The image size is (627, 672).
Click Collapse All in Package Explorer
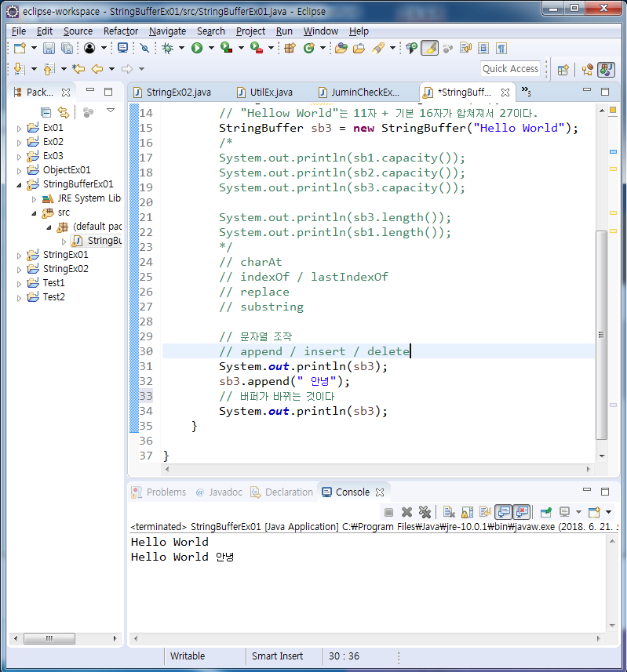click(x=46, y=112)
